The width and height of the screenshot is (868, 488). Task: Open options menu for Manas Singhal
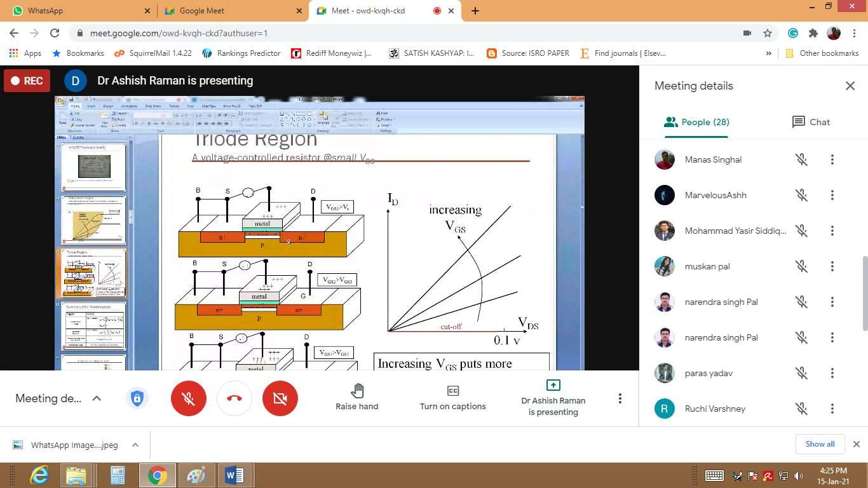tap(832, 159)
